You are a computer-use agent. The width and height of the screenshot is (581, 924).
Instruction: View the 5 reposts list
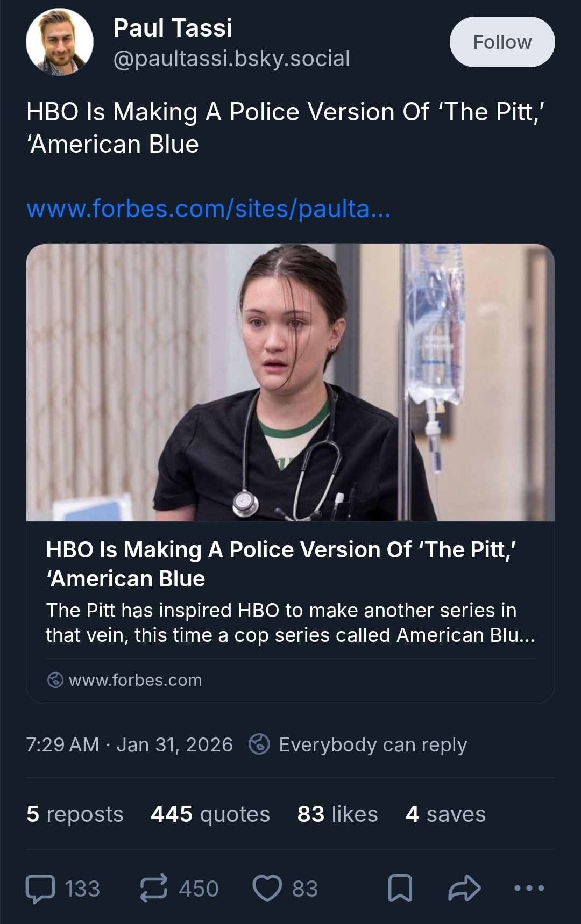coord(75,814)
